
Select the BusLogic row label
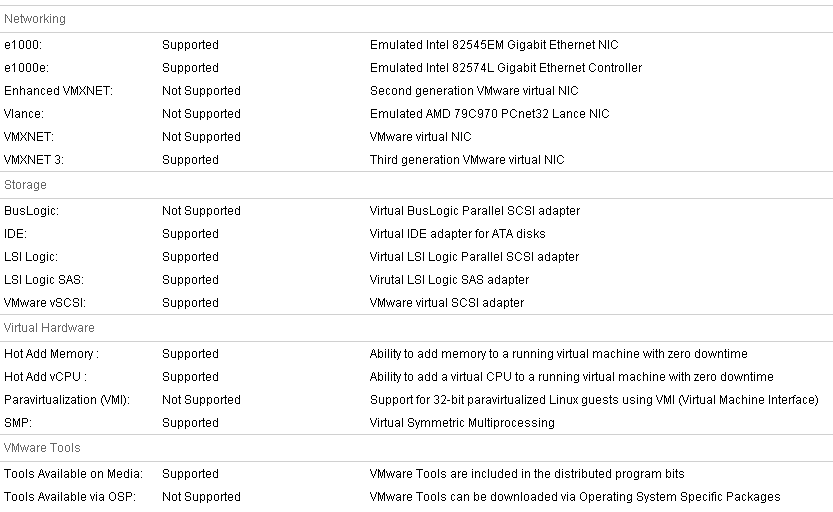pyautogui.click(x=31, y=211)
